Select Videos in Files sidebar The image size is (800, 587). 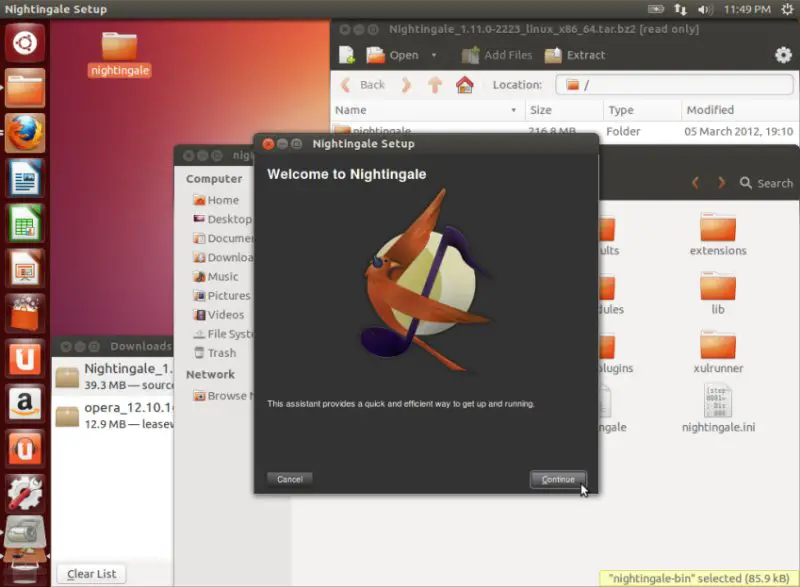click(219, 315)
